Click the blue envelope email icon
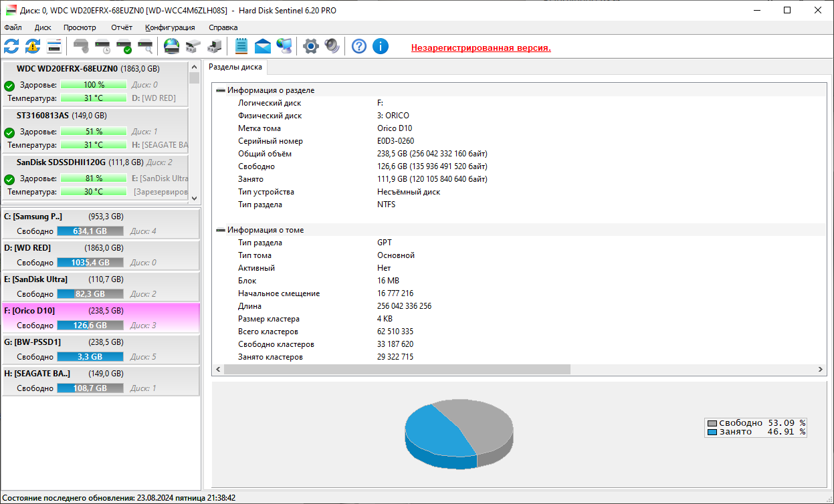This screenshot has height=504, width=834. coord(263,46)
